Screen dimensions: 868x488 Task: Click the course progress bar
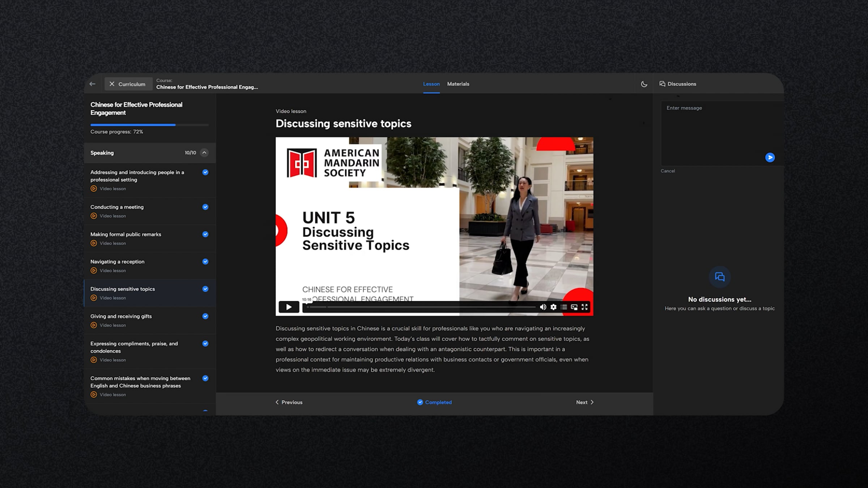150,125
